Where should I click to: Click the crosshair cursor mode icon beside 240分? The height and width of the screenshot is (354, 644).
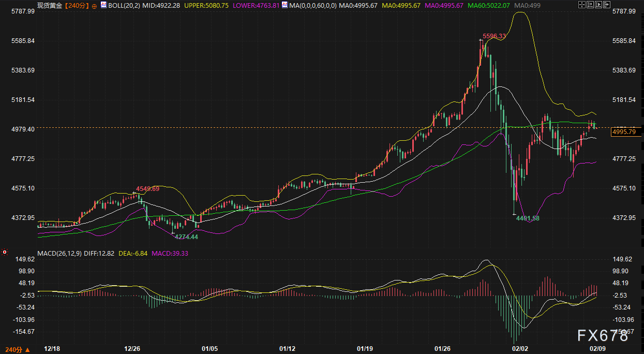94,5
